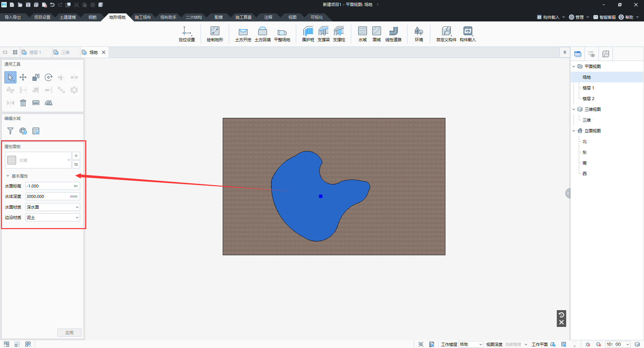The width and height of the screenshot is (644, 348).
Task: Open the 帮助 help menu
Action: (629, 17)
